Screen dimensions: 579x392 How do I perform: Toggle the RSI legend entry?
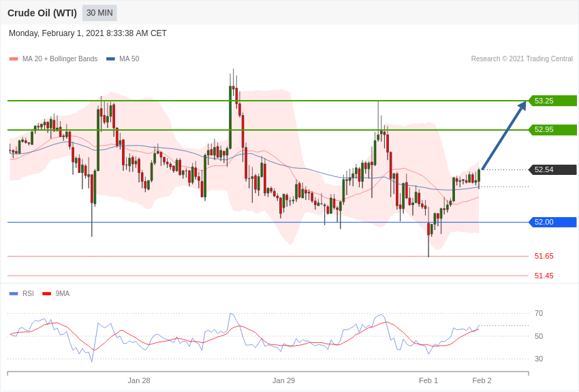[x=22, y=293]
